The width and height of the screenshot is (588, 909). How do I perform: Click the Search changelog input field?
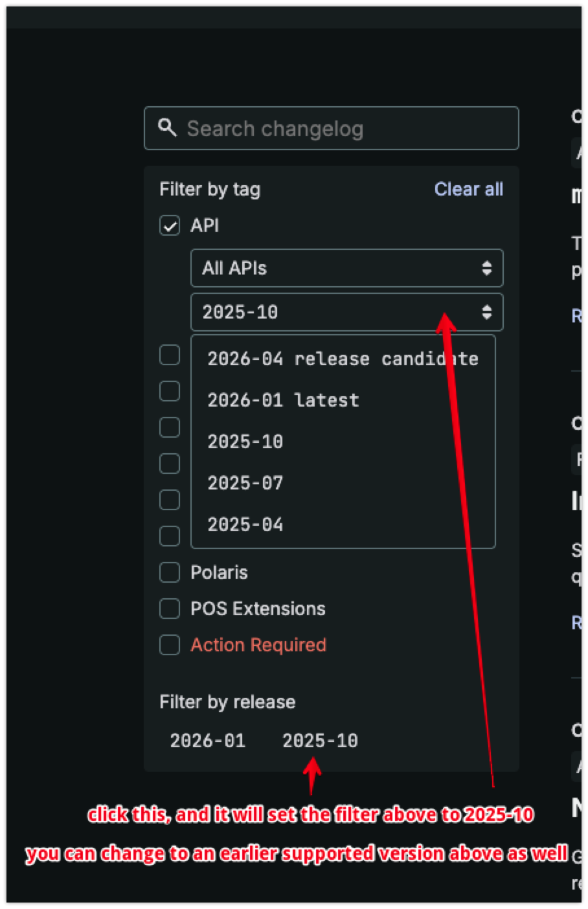343,128
